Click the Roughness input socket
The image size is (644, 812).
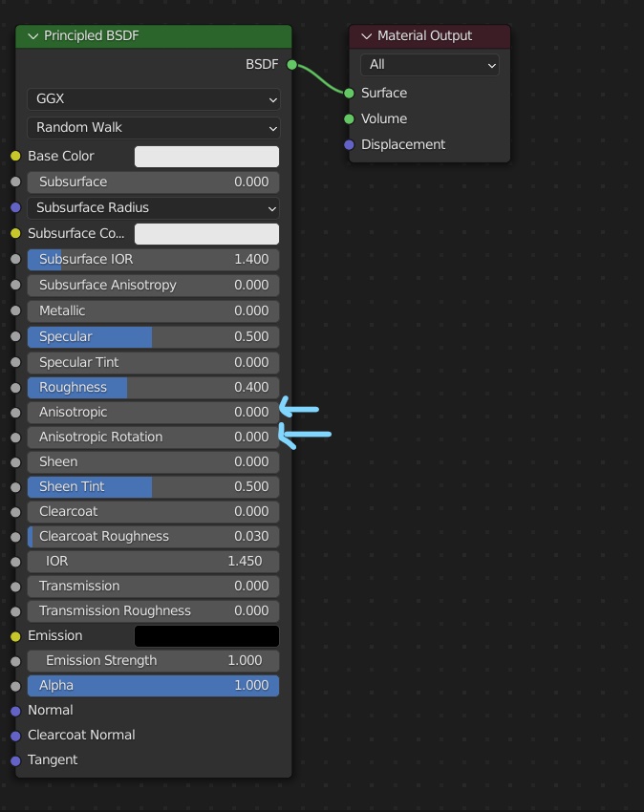[15, 387]
